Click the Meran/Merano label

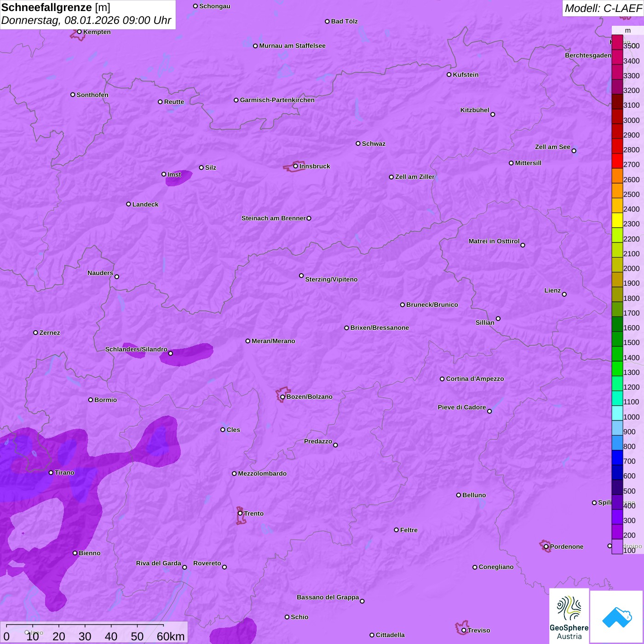click(273, 341)
